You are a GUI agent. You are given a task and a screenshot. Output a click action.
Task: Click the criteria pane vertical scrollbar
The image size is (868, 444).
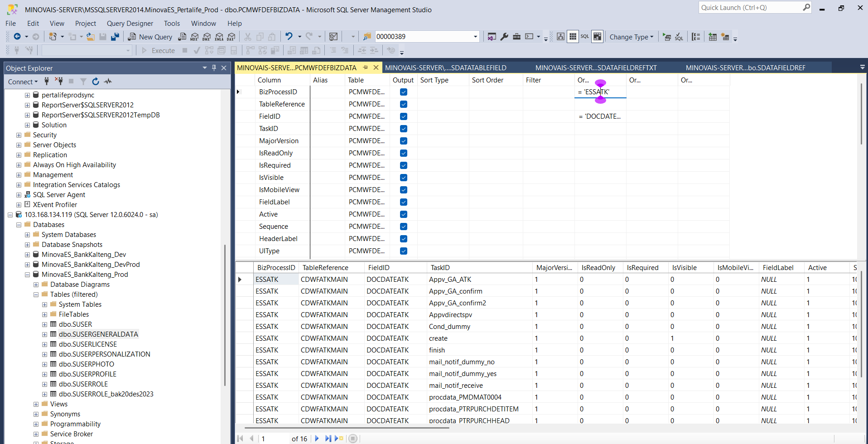tap(861, 113)
